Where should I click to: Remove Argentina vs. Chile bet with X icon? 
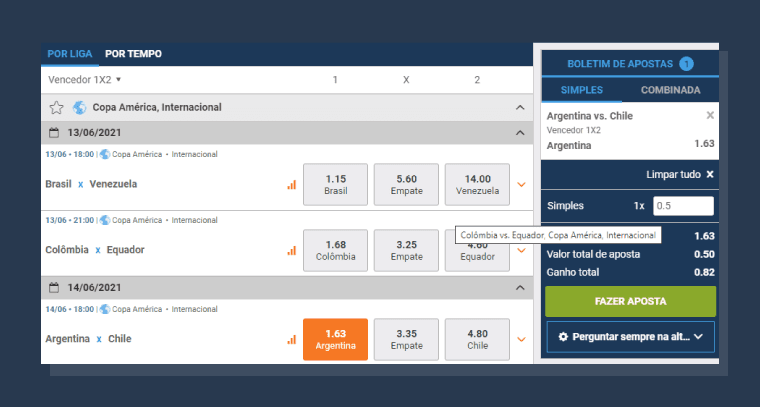(710, 115)
